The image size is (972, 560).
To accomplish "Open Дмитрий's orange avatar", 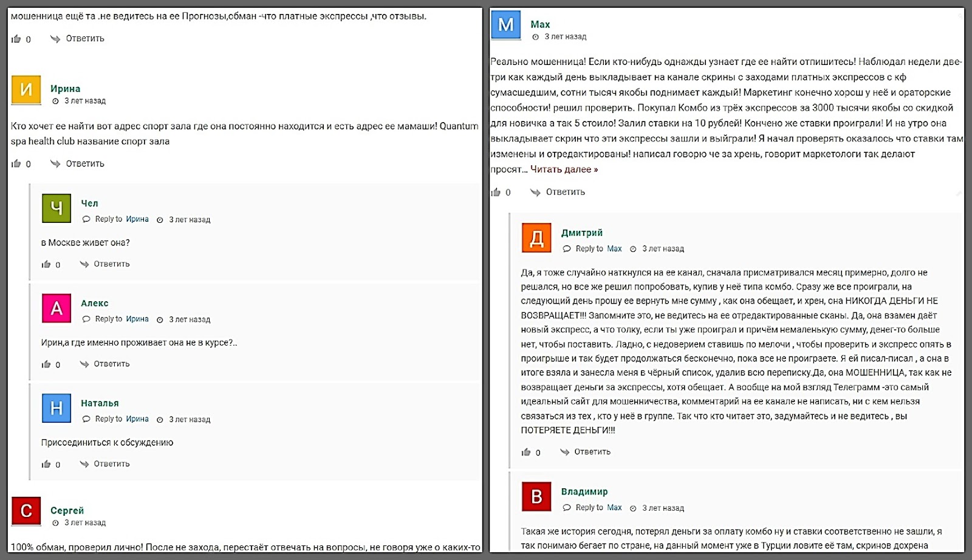I will tap(536, 237).
